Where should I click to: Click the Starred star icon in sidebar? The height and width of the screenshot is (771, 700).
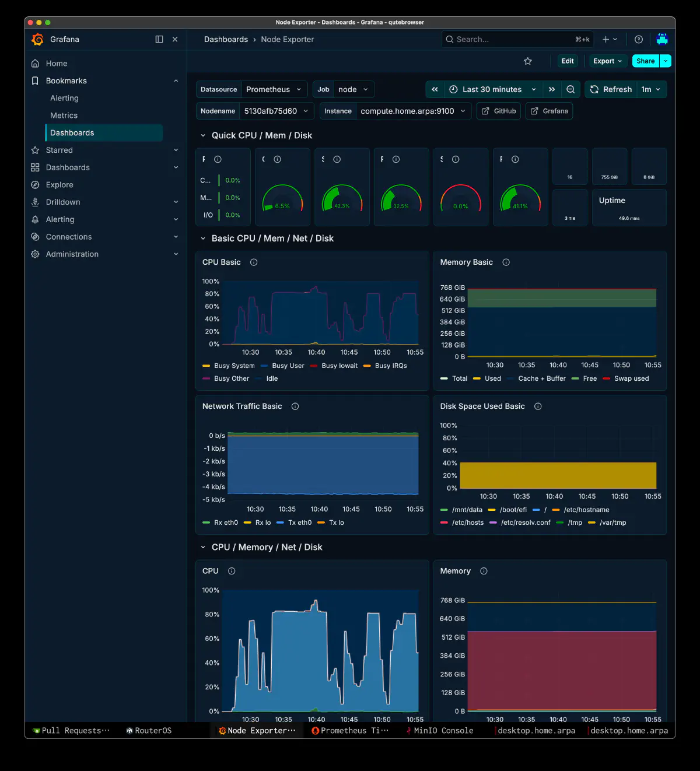pyautogui.click(x=35, y=150)
